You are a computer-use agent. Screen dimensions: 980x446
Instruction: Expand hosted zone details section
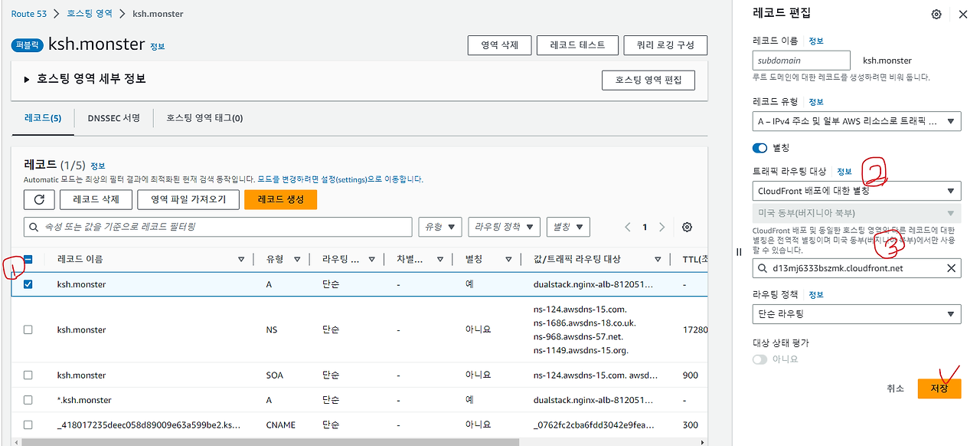point(28,79)
